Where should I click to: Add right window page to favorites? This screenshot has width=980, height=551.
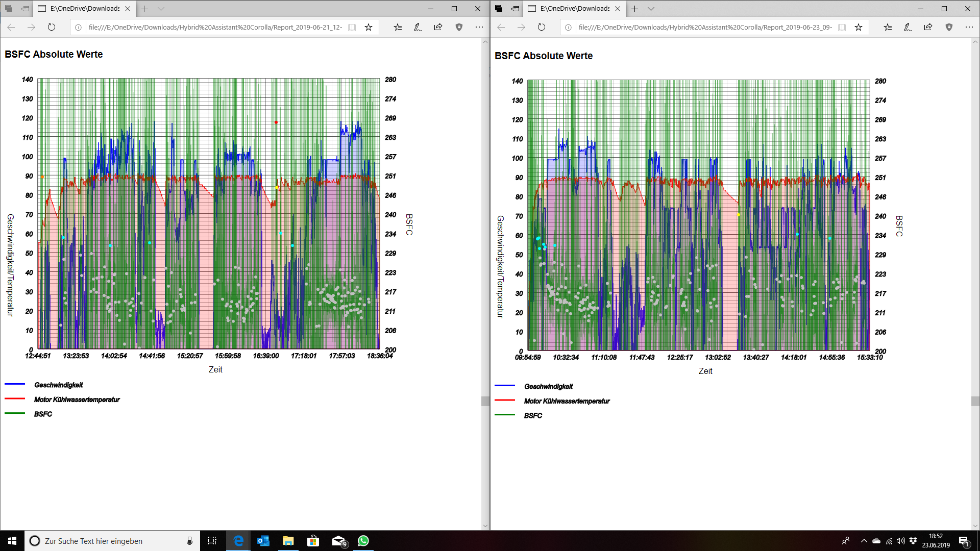(859, 28)
